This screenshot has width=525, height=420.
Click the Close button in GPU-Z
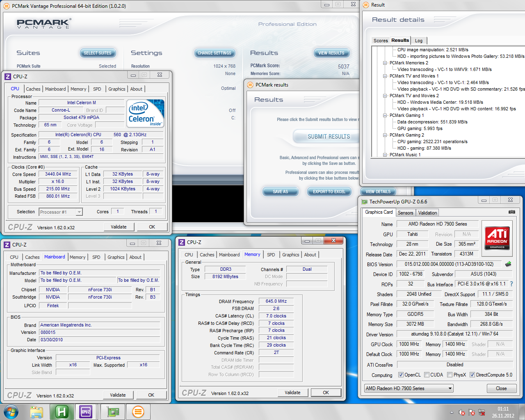coord(501,388)
